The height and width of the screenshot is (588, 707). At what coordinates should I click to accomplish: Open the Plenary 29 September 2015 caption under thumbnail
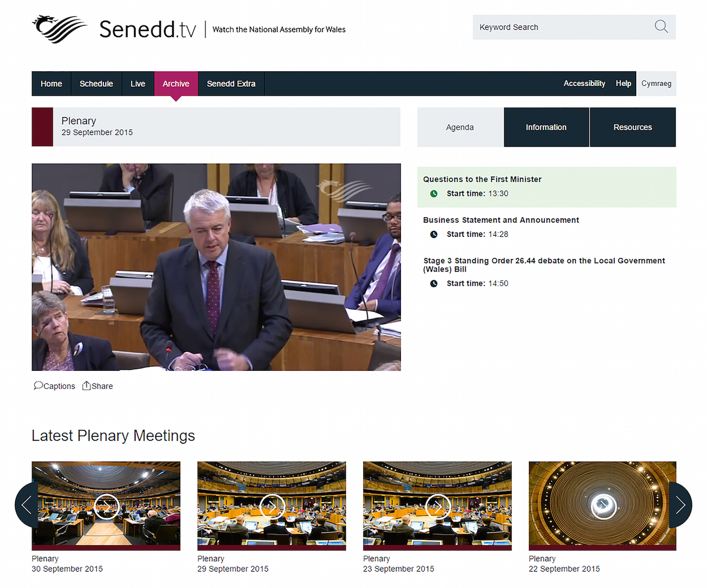pos(233,563)
